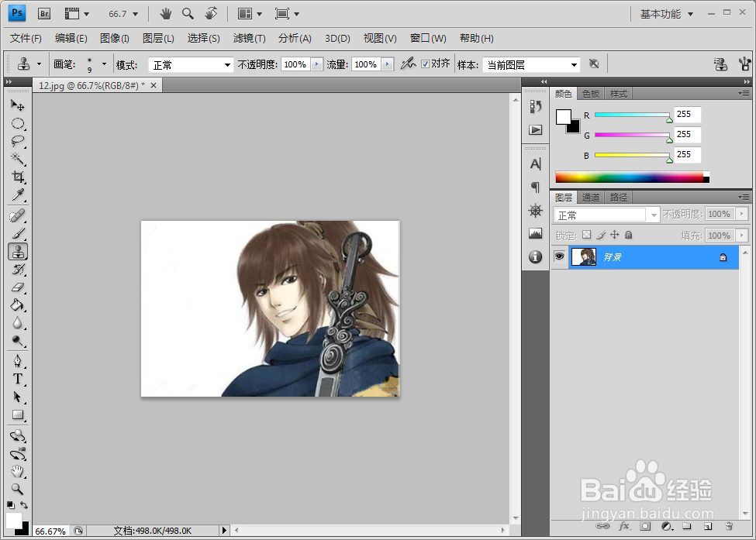Open the Paragraph panel icon

tap(535, 187)
